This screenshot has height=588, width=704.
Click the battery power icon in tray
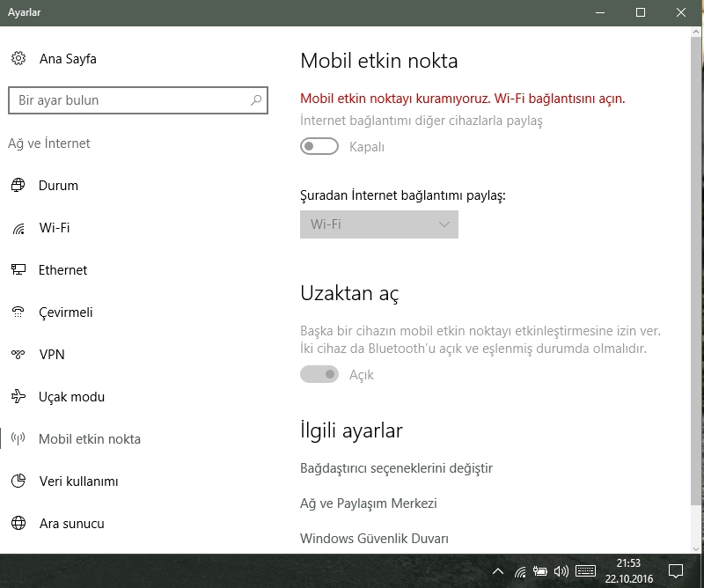click(x=540, y=571)
